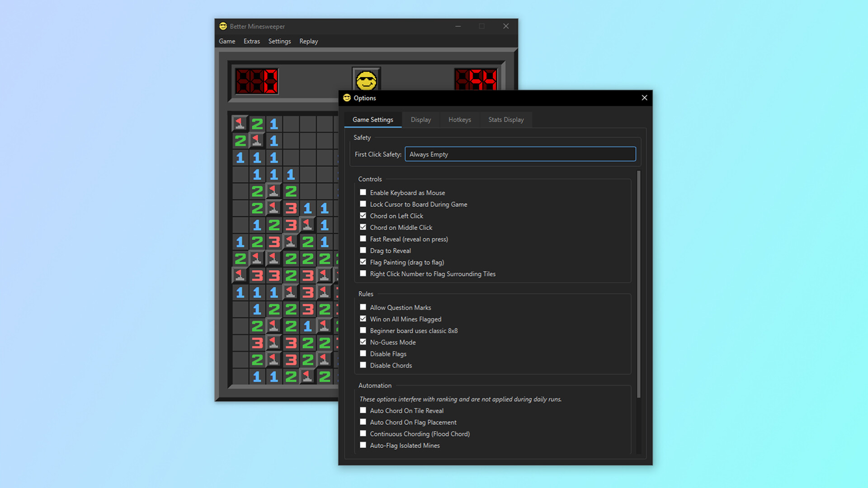Open the Replay menu

308,41
